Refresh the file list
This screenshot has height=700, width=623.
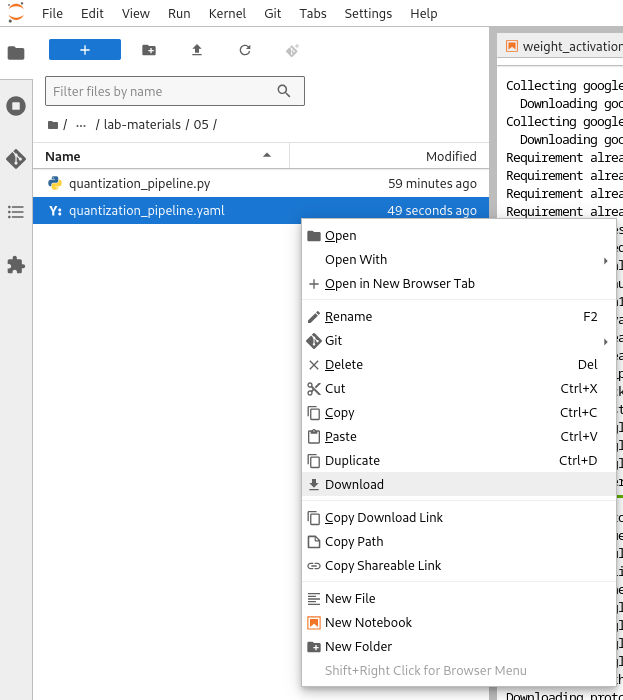pos(245,50)
